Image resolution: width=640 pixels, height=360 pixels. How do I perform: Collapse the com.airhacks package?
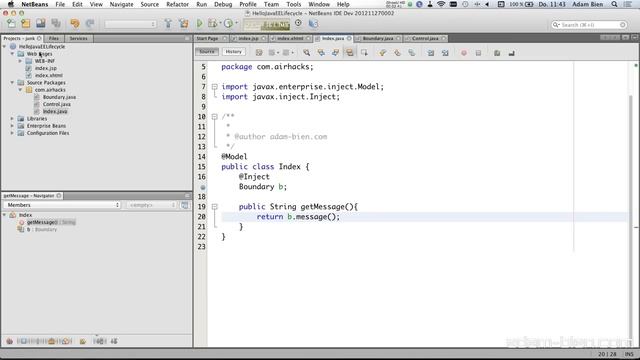(20, 90)
